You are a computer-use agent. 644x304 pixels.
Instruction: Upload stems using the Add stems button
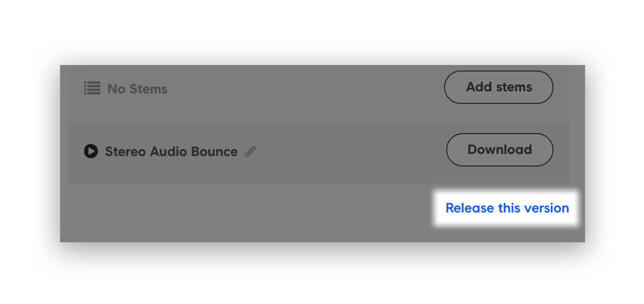coord(499,87)
